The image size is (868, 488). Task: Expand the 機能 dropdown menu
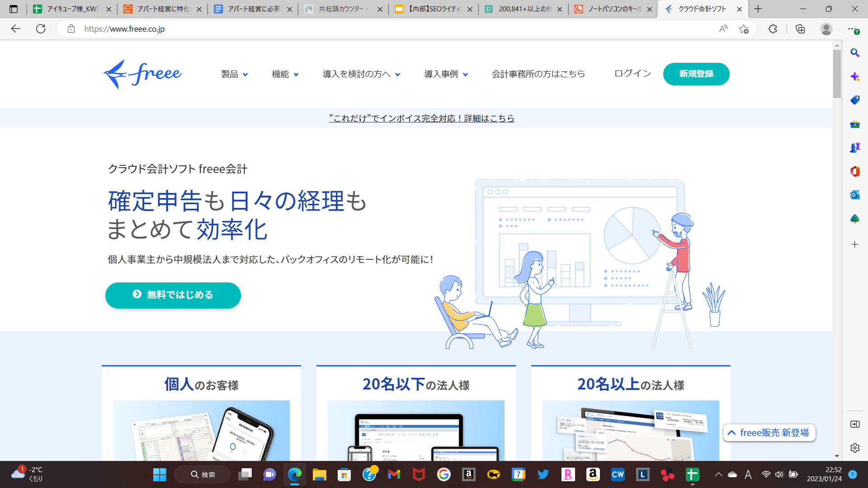pos(285,74)
